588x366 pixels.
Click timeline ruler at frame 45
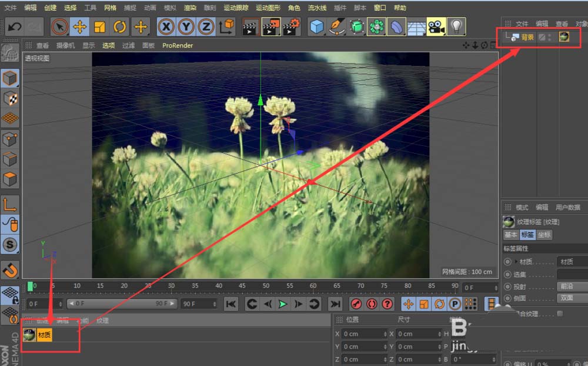point(242,287)
